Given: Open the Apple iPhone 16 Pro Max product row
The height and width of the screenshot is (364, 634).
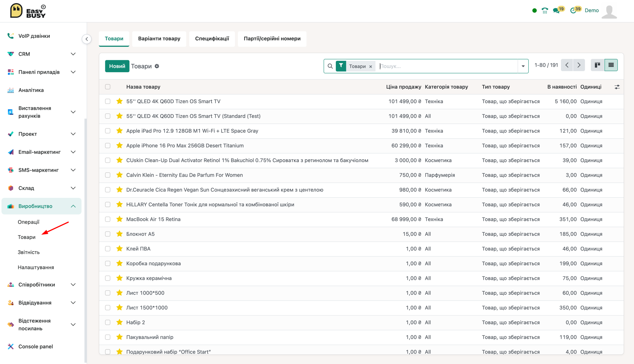Looking at the screenshot, I should [361, 146].
